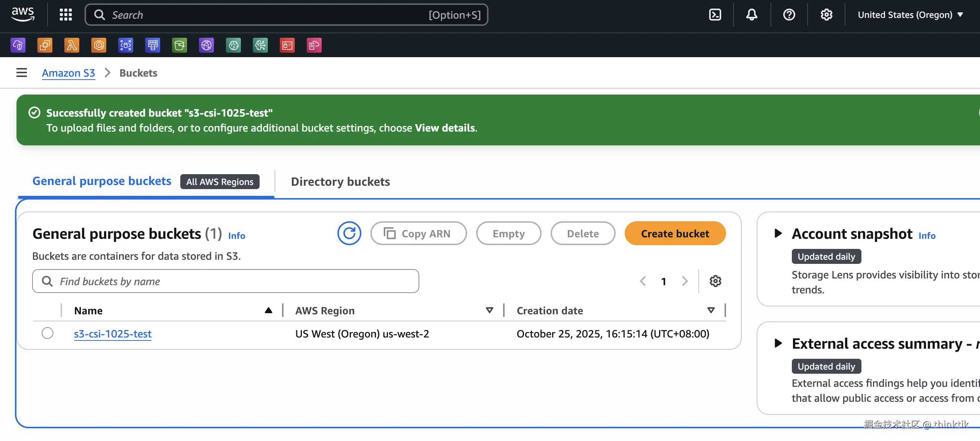The height and width of the screenshot is (441, 980).
Task: Open the EKS Kubernetes shortcut icon
Action: tap(98, 45)
